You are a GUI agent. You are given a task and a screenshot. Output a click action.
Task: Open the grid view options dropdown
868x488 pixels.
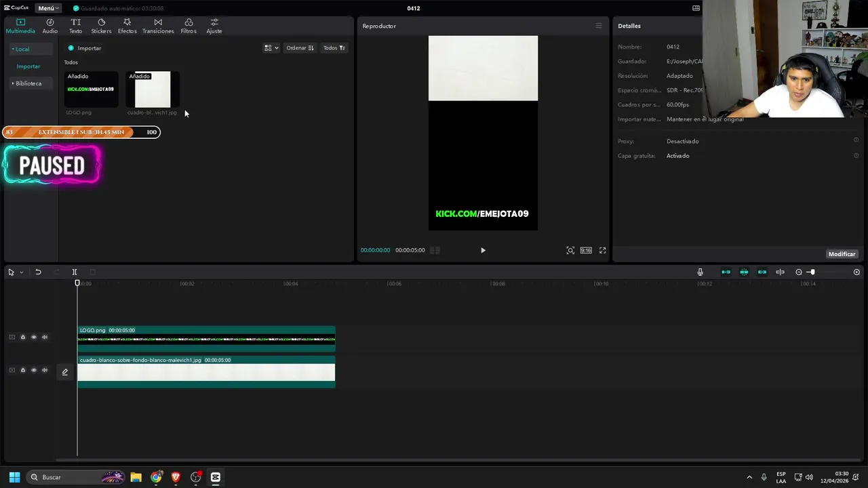click(271, 48)
